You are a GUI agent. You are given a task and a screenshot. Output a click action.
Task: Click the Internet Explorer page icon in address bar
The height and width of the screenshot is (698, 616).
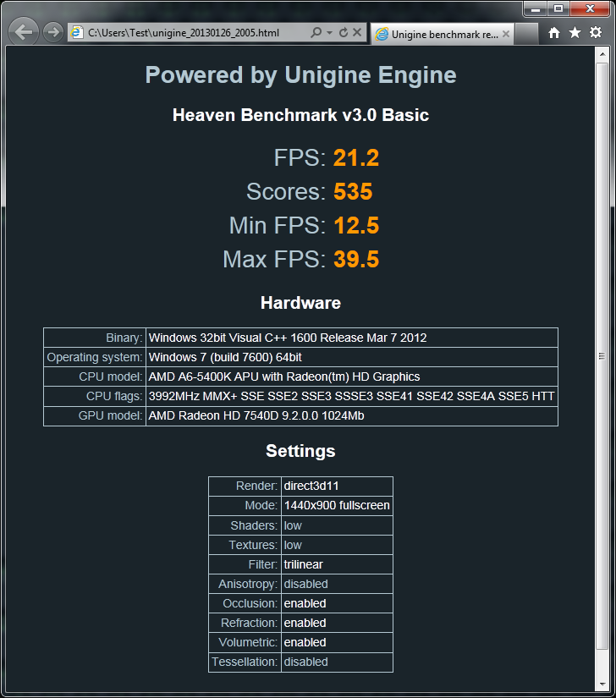point(77,32)
